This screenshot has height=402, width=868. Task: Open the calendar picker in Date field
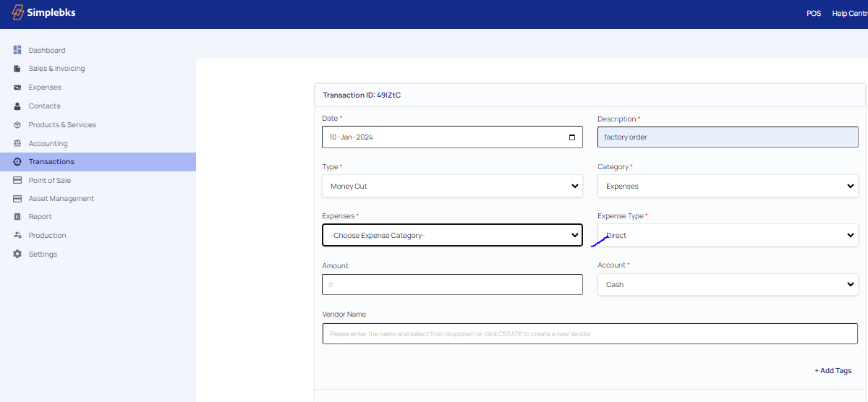(x=572, y=137)
